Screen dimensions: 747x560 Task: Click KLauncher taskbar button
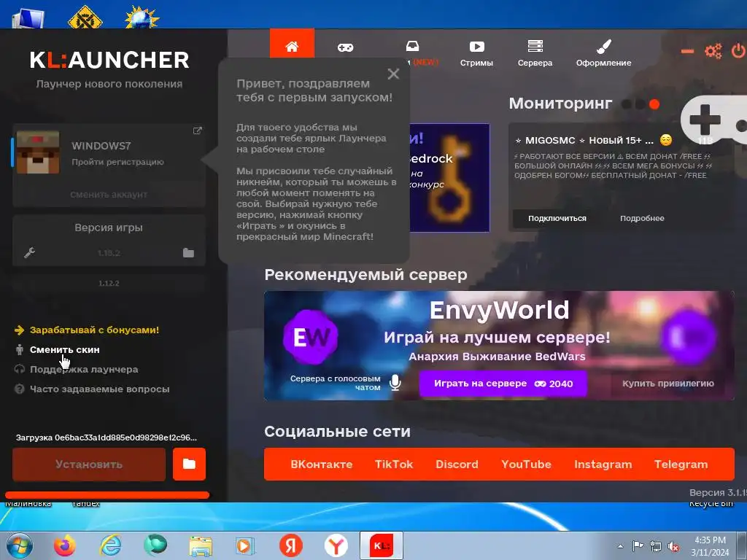click(x=381, y=545)
